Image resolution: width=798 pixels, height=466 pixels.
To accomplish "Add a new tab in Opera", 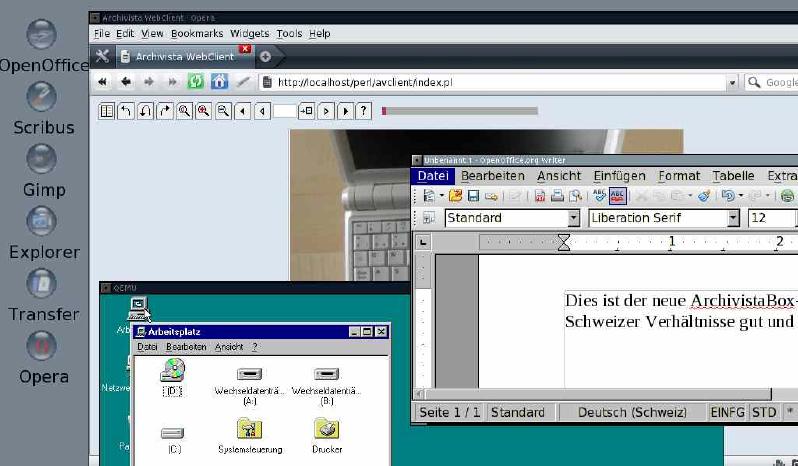I will click(x=265, y=56).
